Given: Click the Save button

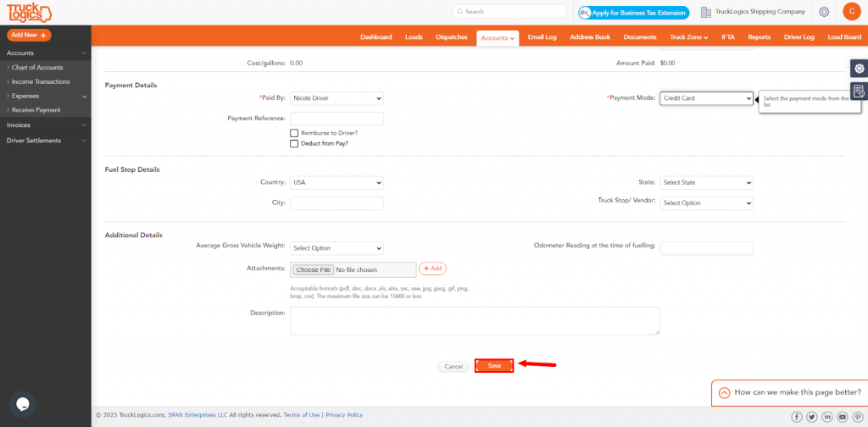Looking at the screenshot, I should (x=494, y=366).
